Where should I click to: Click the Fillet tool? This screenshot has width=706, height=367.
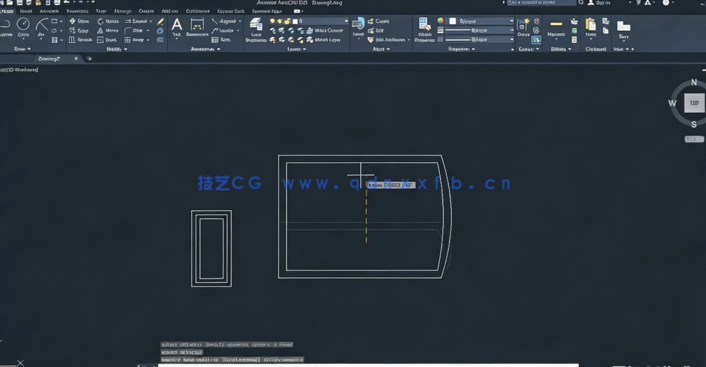click(134, 31)
